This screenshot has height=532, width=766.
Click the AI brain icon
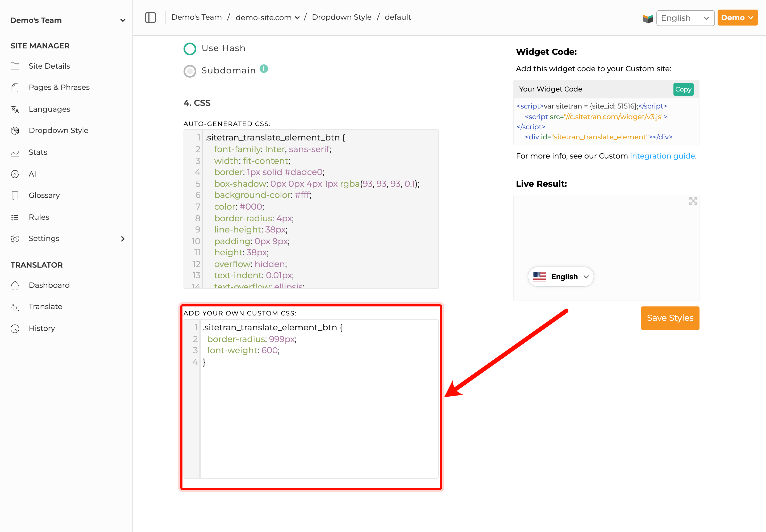15,174
